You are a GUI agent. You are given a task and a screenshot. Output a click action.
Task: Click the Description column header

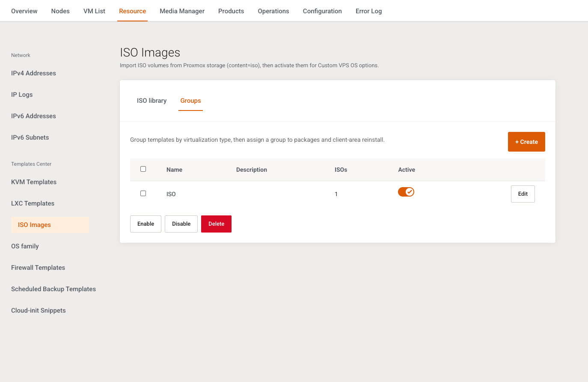point(252,170)
